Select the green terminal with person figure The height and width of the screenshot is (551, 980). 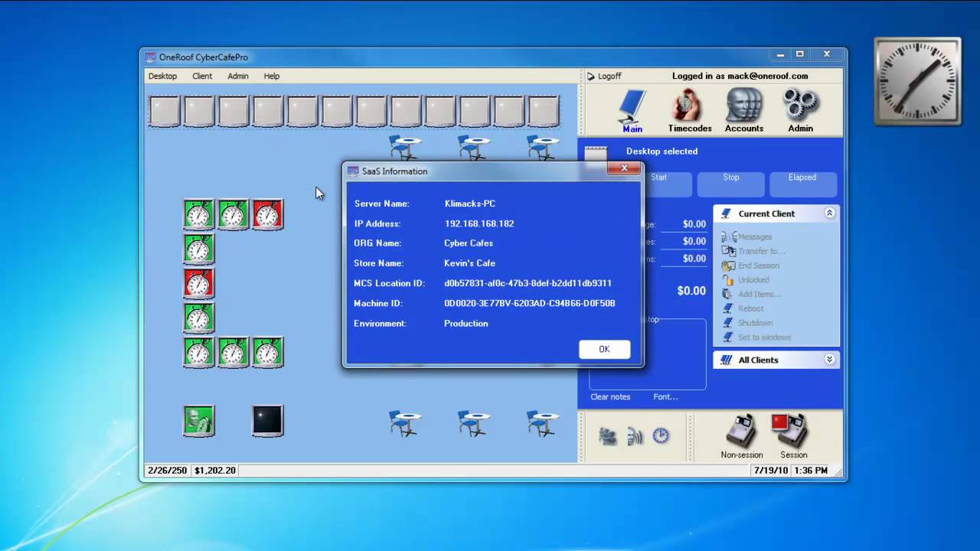[199, 421]
